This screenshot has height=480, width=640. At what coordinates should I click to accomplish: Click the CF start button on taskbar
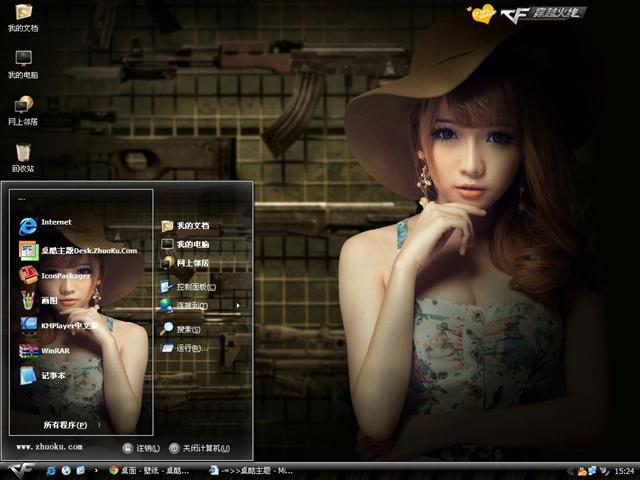[22, 470]
